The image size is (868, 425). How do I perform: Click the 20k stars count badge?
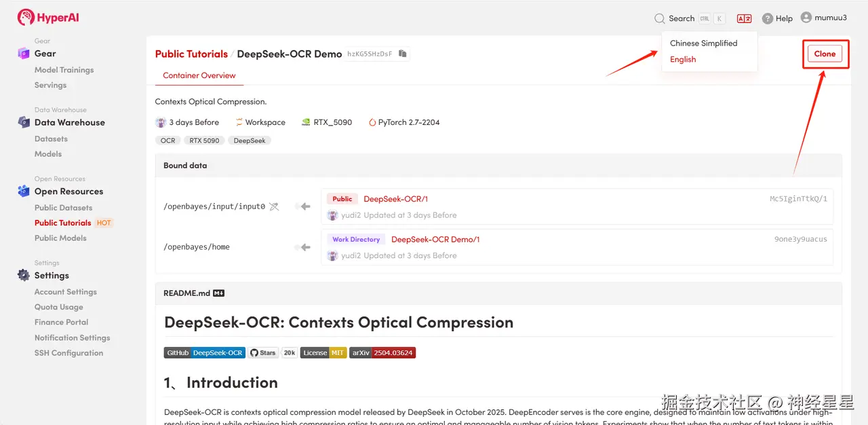pyautogui.click(x=290, y=353)
